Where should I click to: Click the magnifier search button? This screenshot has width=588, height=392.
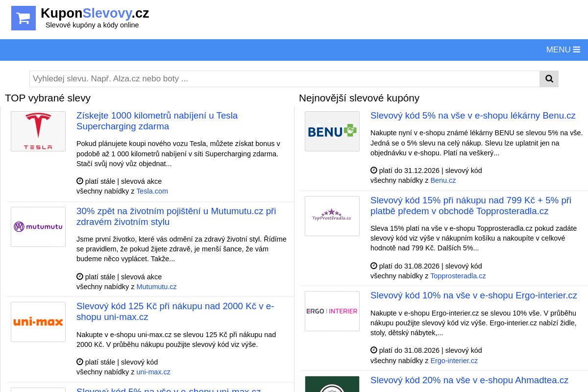(x=549, y=79)
